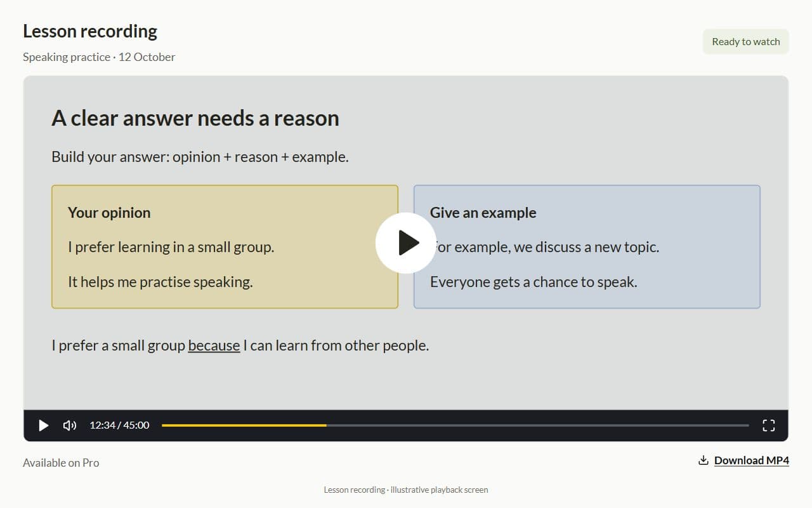Viewport: 812px width, 508px height.
Task: Click the 12:34 / 45:00 time display
Action: click(119, 425)
